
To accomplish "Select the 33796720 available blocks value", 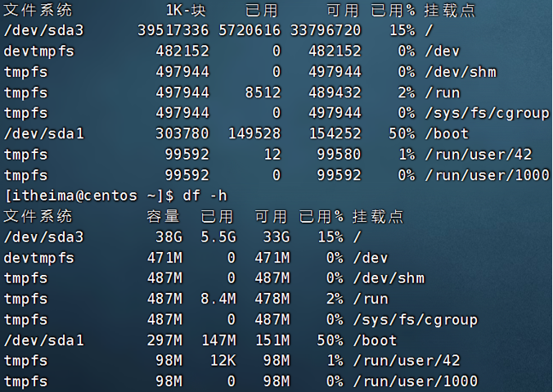I will [x=325, y=31].
